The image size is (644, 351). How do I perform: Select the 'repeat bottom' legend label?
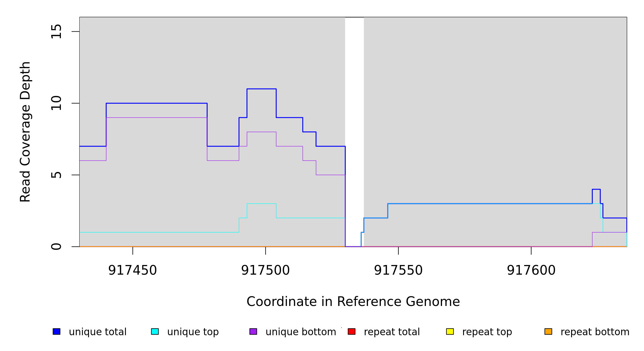(x=595, y=332)
